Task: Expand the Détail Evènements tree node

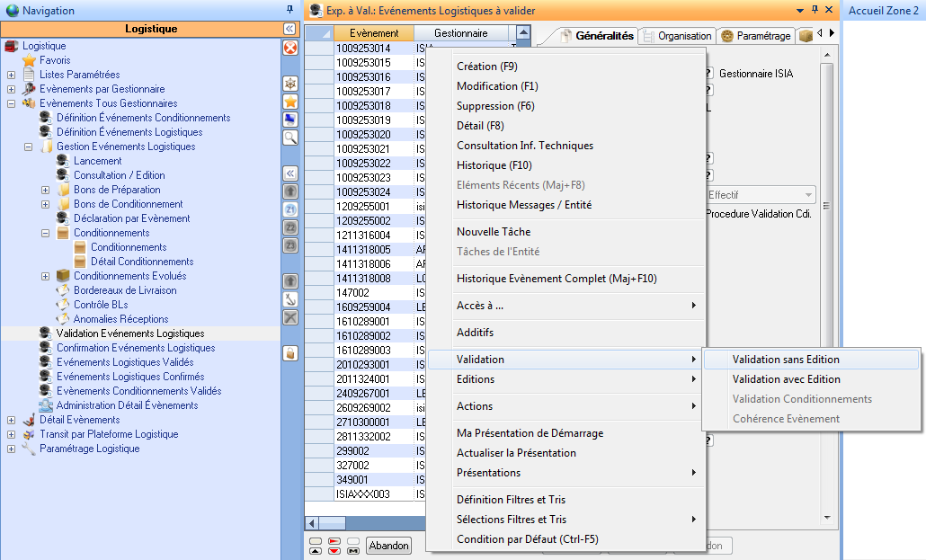Action: point(11,420)
